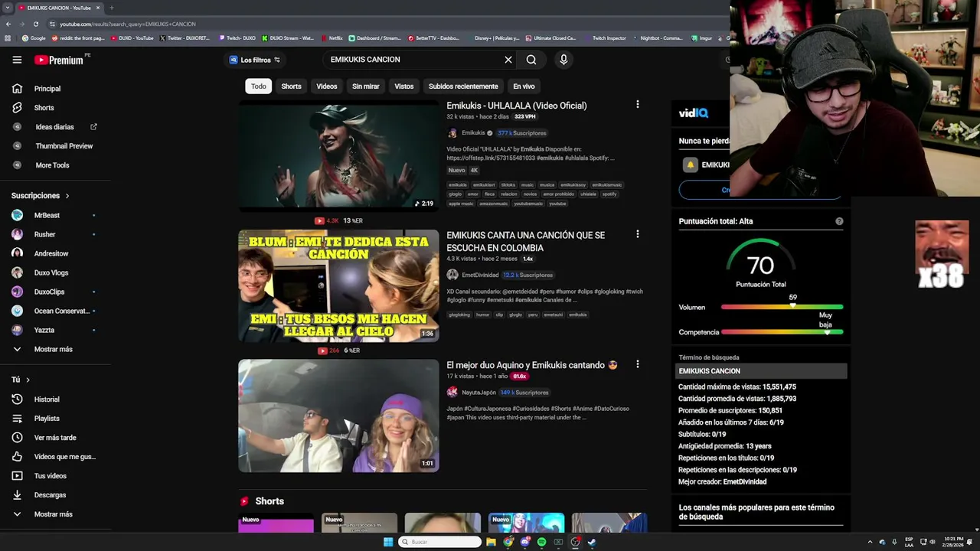The width and height of the screenshot is (980, 551).
Task: Select the Videos filter chip
Action: [327, 86]
